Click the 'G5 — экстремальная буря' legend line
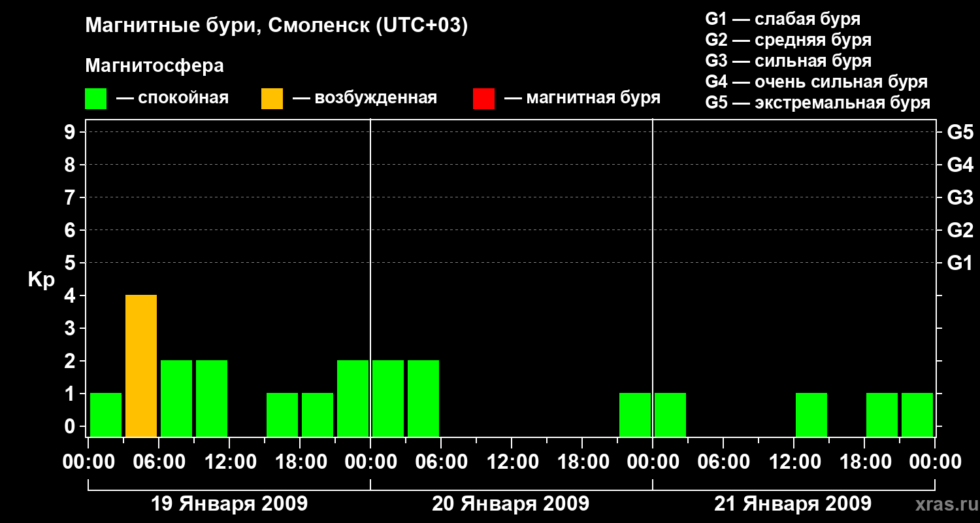The height and width of the screenshot is (523, 980). point(817,103)
